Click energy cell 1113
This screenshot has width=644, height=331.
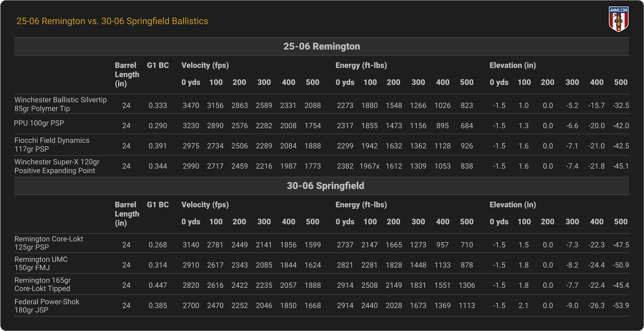tap(467, 306)
